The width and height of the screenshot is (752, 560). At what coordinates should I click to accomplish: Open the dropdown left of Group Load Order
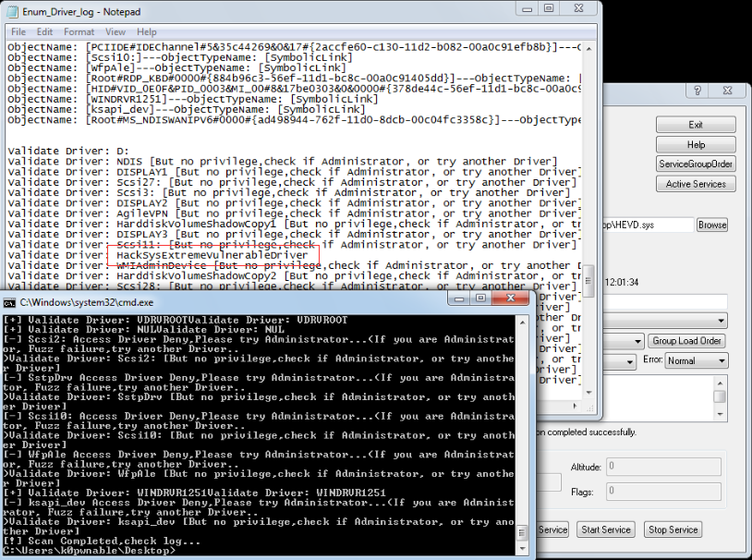tap(623, 341)
